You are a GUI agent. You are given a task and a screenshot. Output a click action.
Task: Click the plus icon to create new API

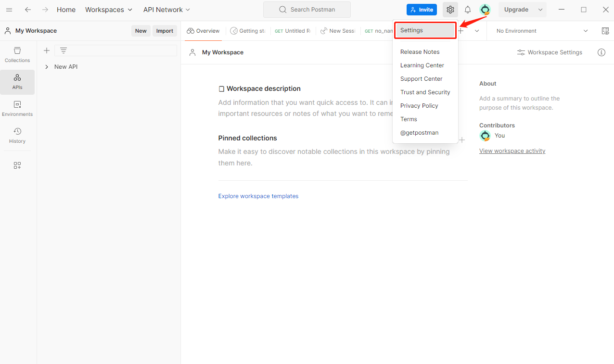click(47, 50)
